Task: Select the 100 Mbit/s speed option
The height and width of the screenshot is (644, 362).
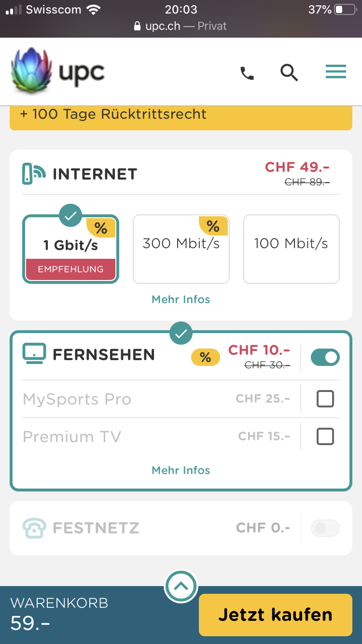Action: pyautogui.click(x=291, y=249)
